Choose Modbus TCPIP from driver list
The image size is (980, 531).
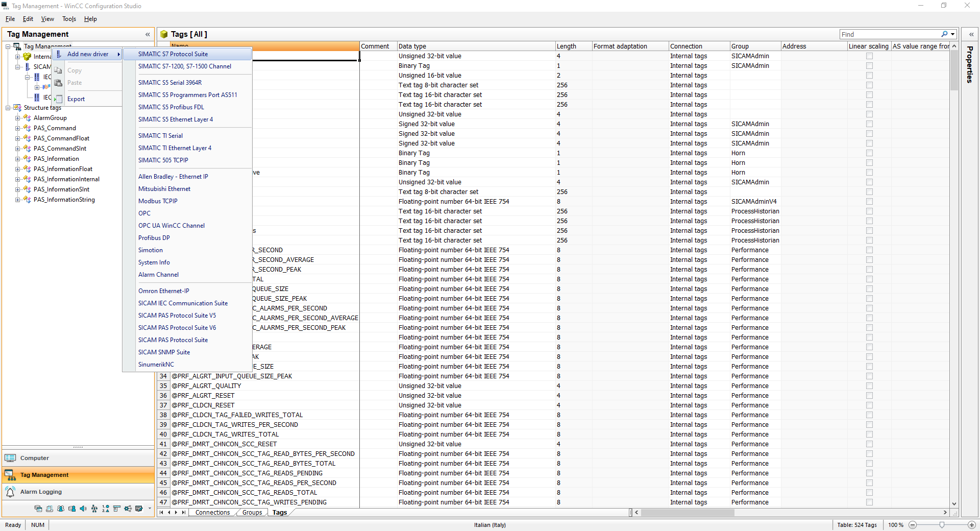coord(158,201)
